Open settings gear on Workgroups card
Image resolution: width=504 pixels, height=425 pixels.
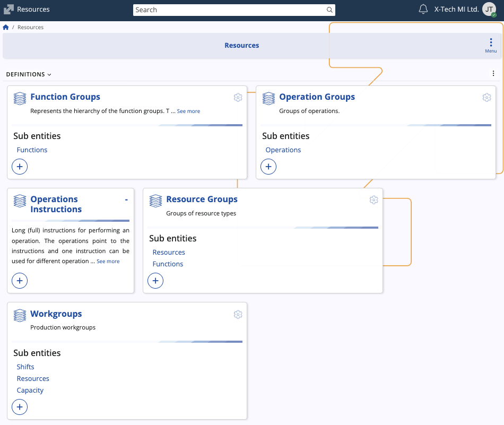pyautogui.click(x=238, y=315)
